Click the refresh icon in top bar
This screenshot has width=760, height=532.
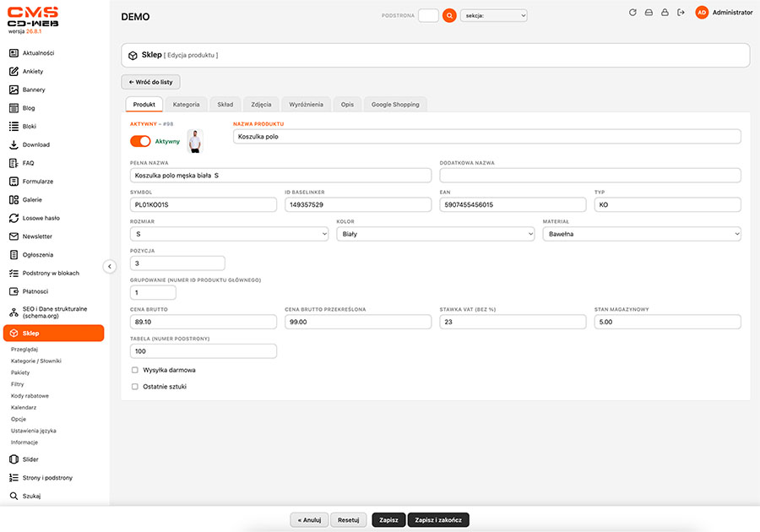point(632,13)
